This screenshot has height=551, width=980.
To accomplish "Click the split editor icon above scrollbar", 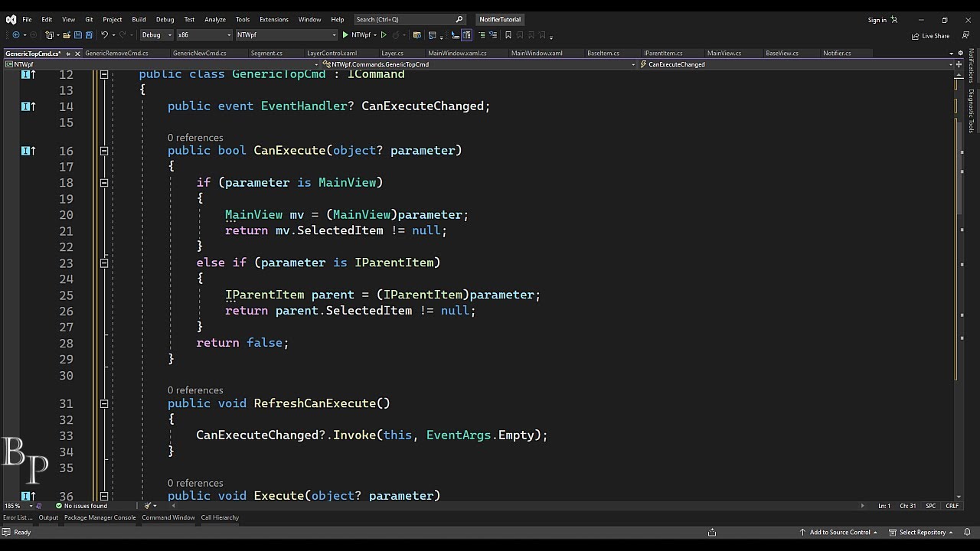I will 959,64.
